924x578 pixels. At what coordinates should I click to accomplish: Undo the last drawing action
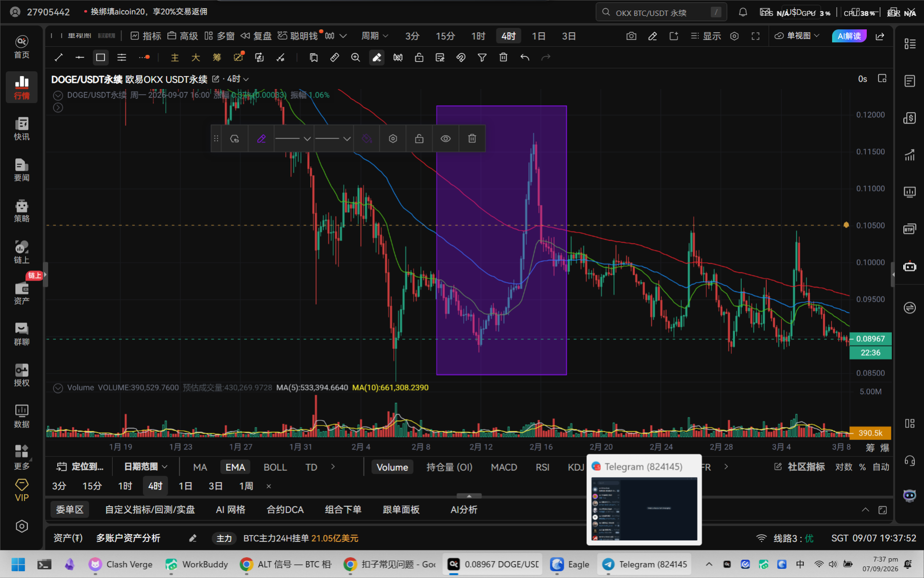(525, 58)
